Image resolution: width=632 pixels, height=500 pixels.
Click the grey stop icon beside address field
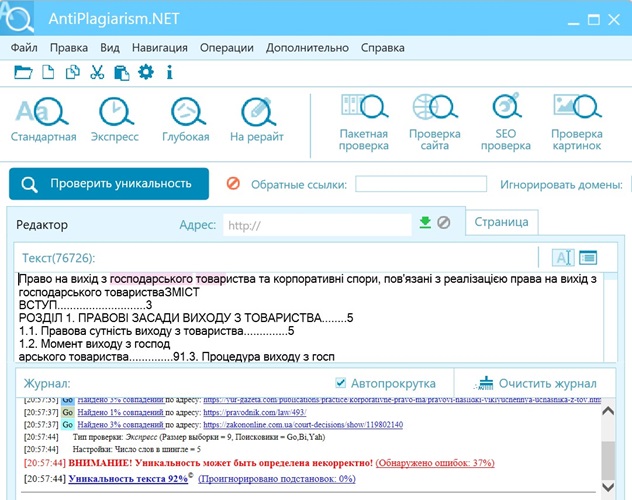click(x=444, y=222)
